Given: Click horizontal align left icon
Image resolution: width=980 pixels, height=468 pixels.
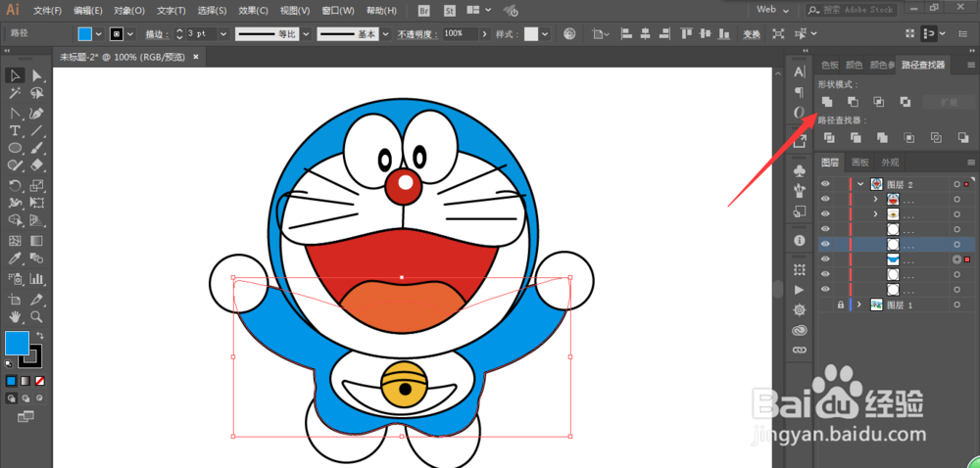Looking at the screenshot, I should (627, 33).
